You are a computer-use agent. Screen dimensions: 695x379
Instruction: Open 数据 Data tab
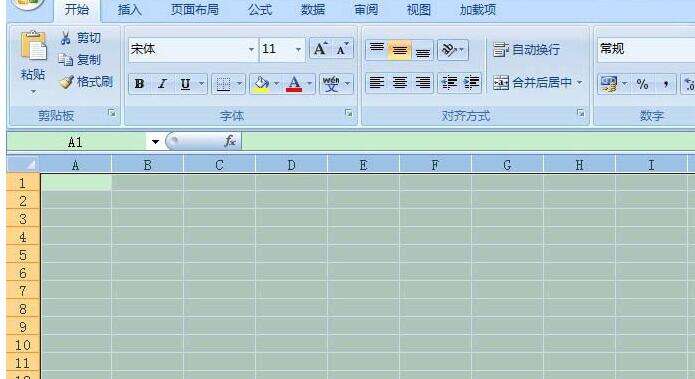[x=312, y=9]
